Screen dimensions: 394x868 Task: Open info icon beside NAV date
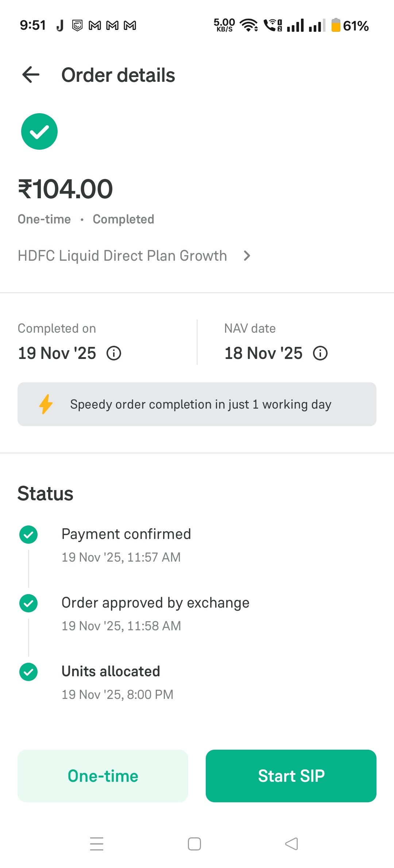point(320,353)
